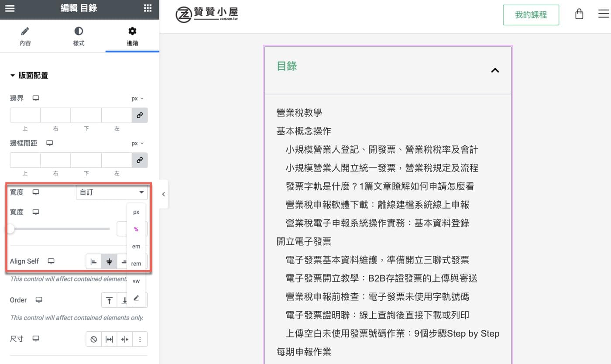Click the 邊界 top value field

click(25, 116)
